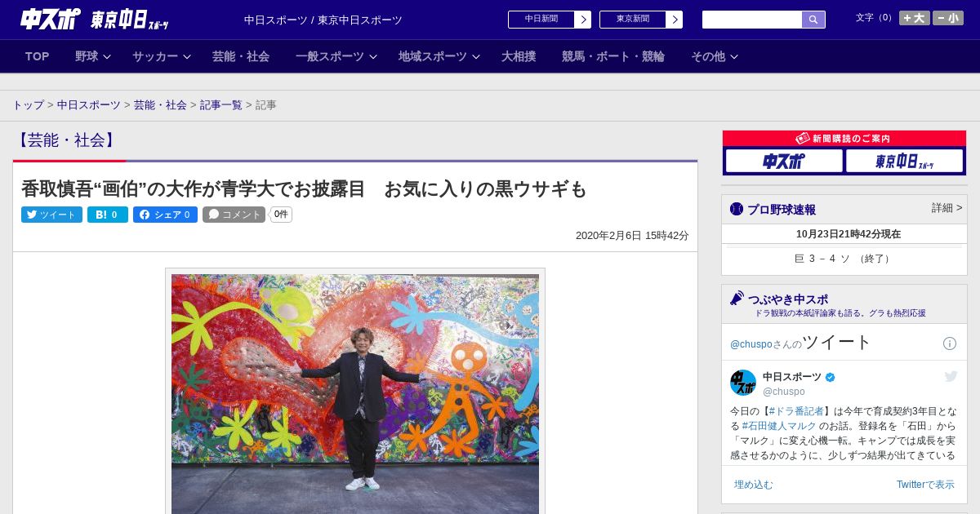This screenshot has height=514, width=980.
Task: Click the 新聞購読のご案内 banner heading
Action: tap(844, 139)
